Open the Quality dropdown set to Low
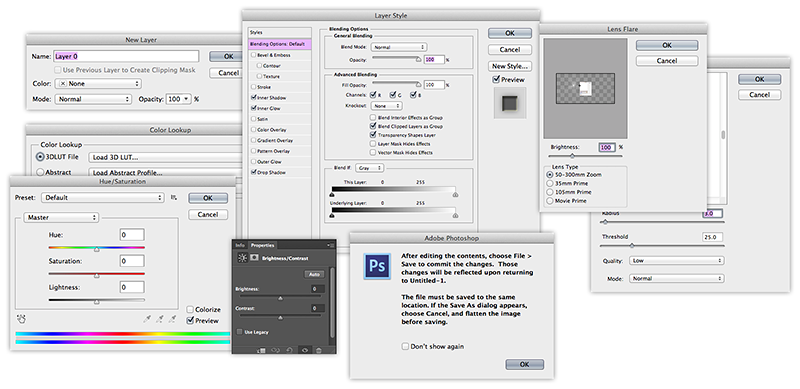The image size is (800, 389). (677, 261)
